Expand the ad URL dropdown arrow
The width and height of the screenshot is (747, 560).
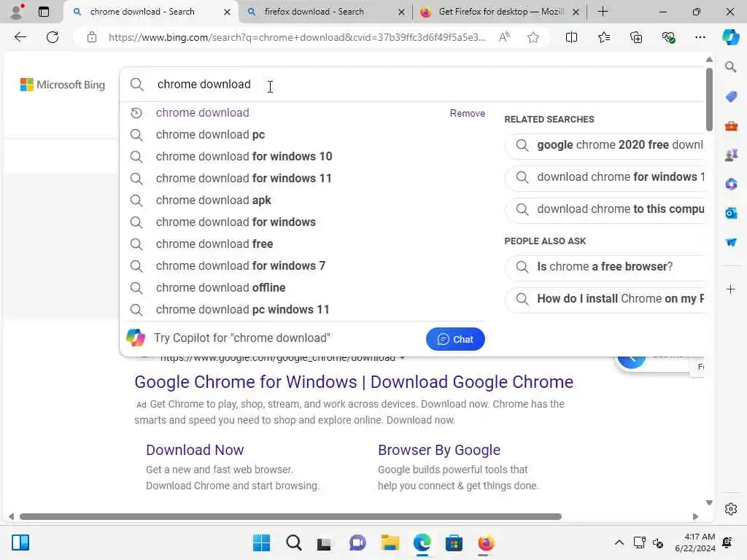(x=402, y=357)
